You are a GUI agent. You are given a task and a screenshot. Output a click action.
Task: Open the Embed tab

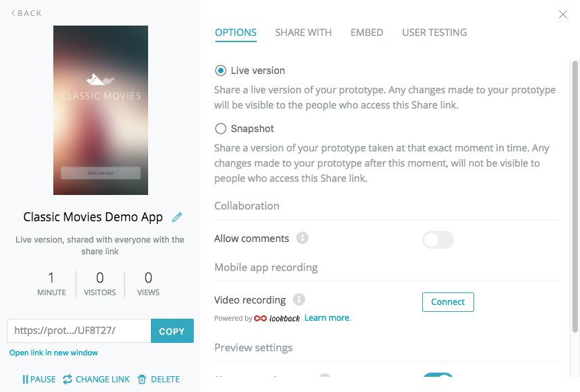click(367, 32)
